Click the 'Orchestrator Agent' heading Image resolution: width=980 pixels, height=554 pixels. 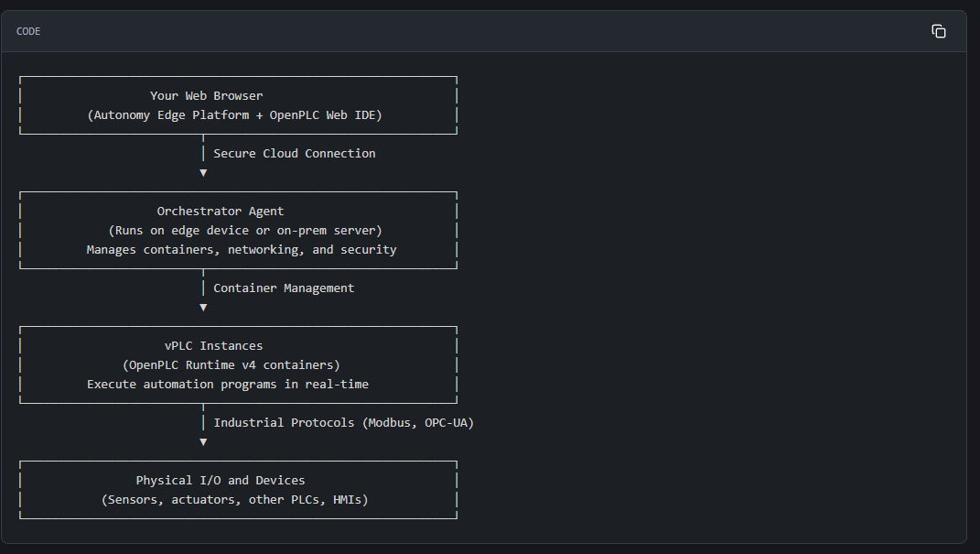(221, 212)
